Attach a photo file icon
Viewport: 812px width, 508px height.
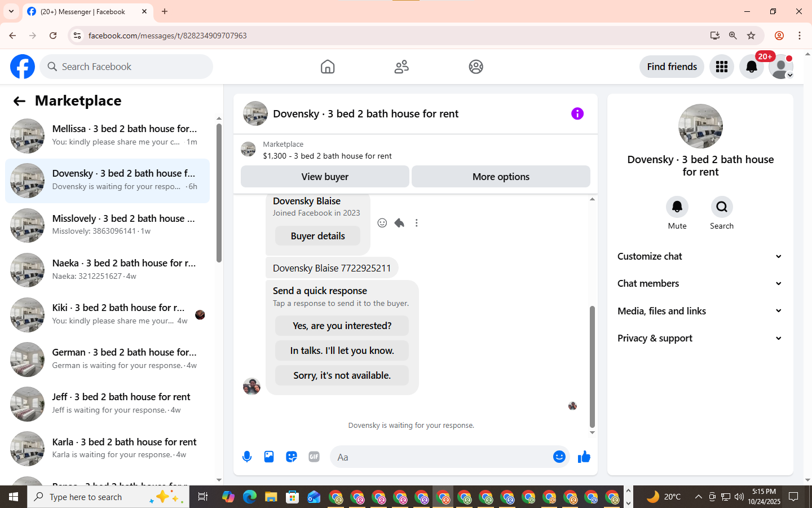pos(269,457)
